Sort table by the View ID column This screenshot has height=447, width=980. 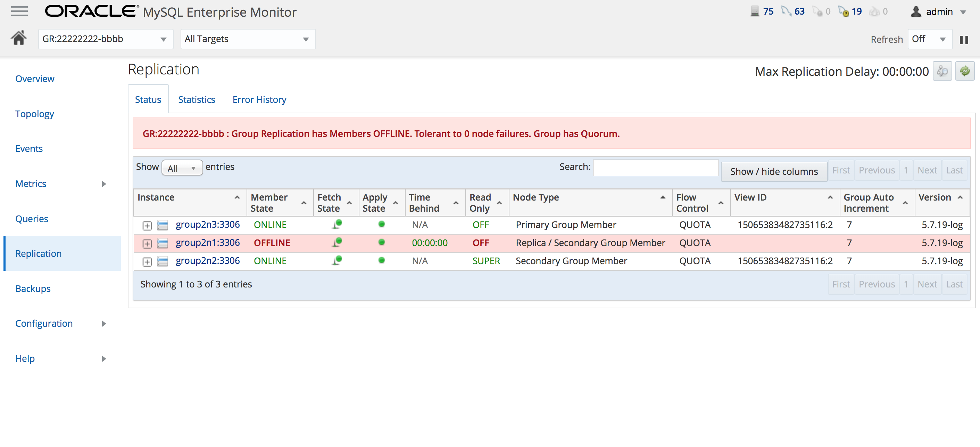tap(785, 203)
